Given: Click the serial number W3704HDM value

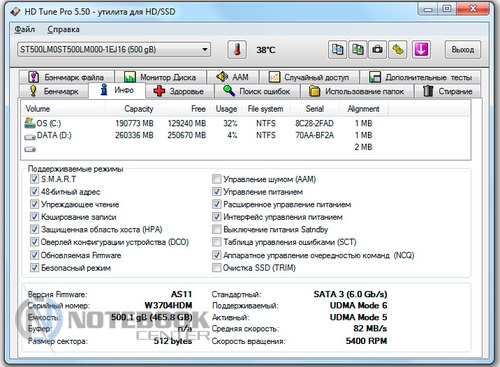Looking at the screenshot, I should click(168, 306).
